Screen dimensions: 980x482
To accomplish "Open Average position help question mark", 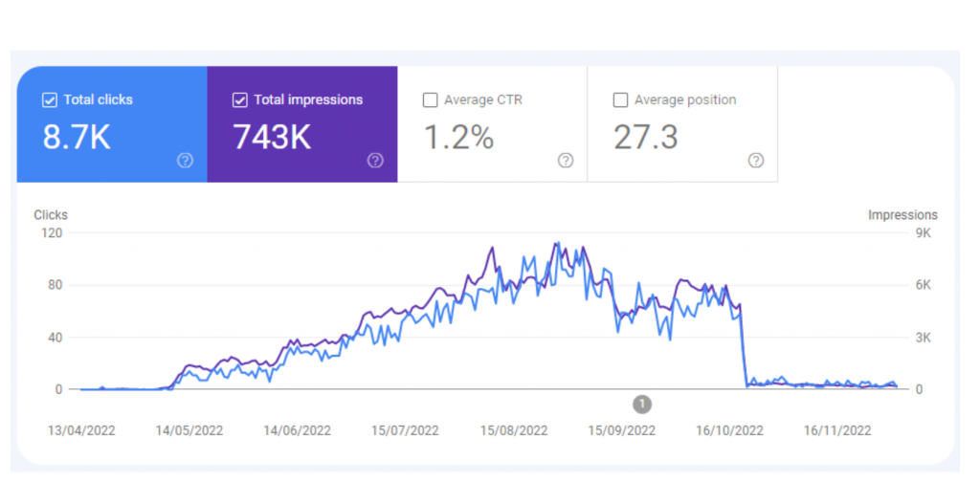I will coord(756,161).
